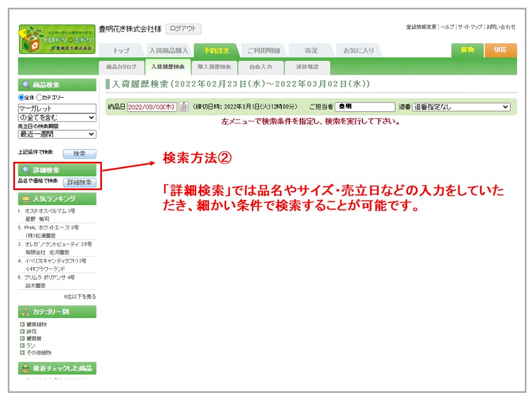Click the arrow icon beside その他植物 category

click(22, 352)
